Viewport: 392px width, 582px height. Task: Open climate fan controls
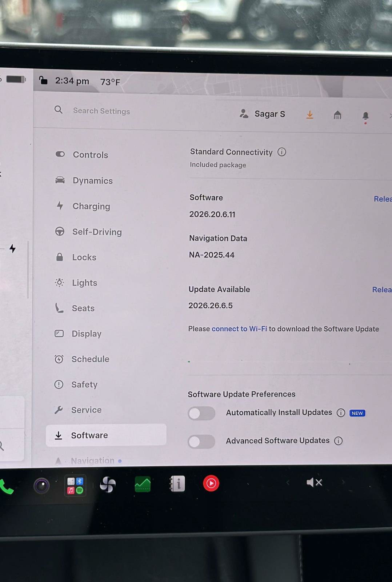(108, 485)
